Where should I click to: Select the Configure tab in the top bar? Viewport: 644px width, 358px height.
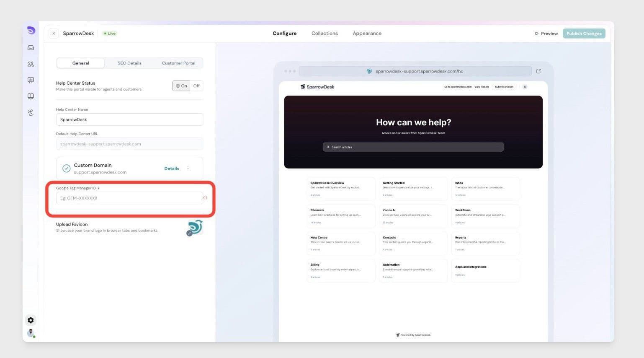click(285, 34)
